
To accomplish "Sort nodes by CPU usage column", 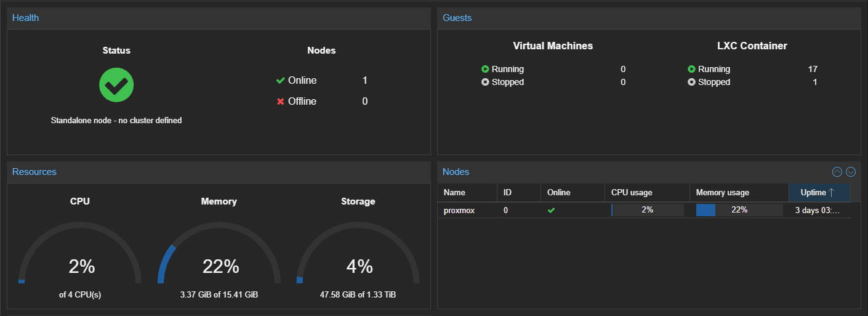I will [x=647, y=193].
